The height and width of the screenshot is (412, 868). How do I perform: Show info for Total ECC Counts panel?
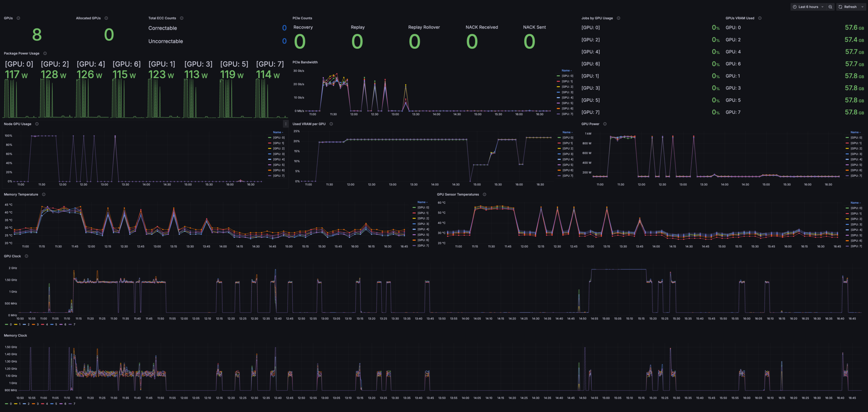(x=181, y=18)
